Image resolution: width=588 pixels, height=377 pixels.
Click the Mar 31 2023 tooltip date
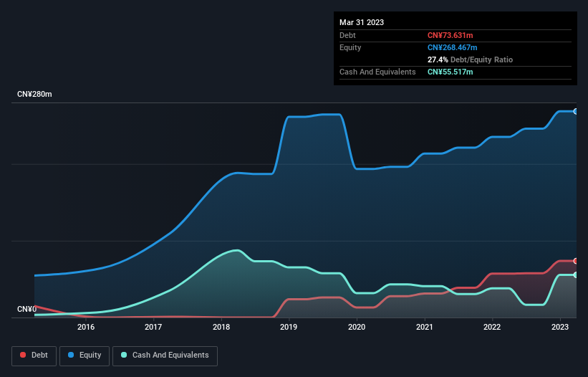362,22
